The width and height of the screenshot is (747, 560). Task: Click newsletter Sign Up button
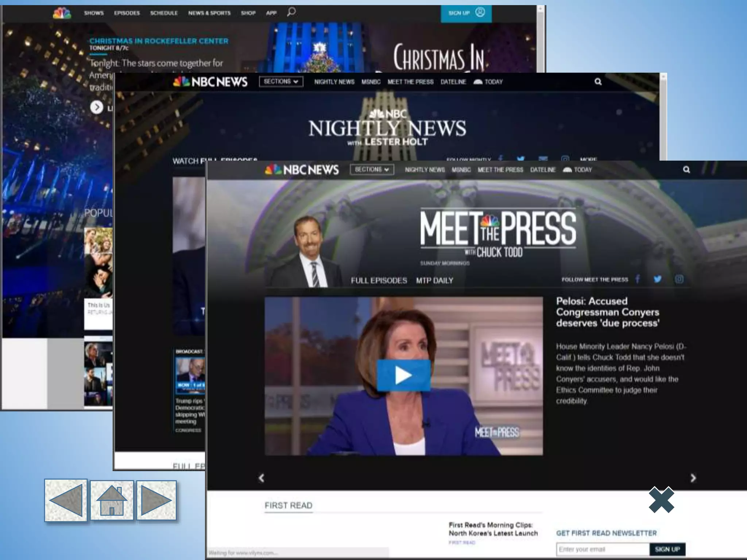[x=667, y=549]
